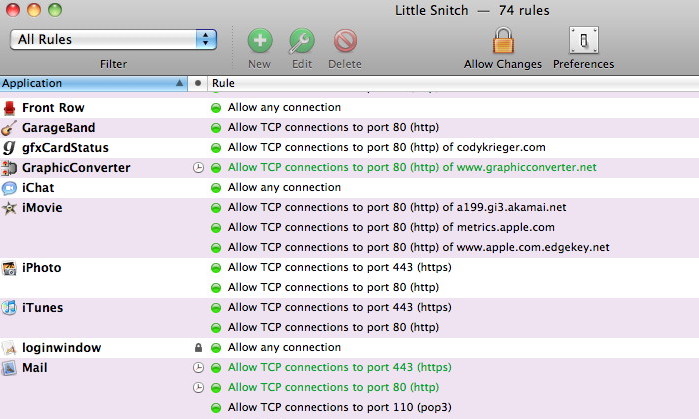699x419 pixels.
Task: Select the iMovie star icon
Action: tap(9, 208)
